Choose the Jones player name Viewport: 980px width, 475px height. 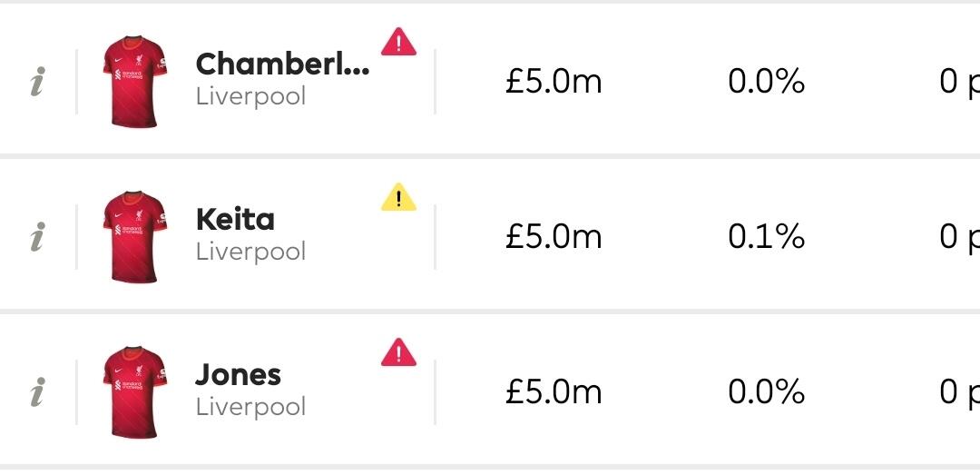coord(239,375)
